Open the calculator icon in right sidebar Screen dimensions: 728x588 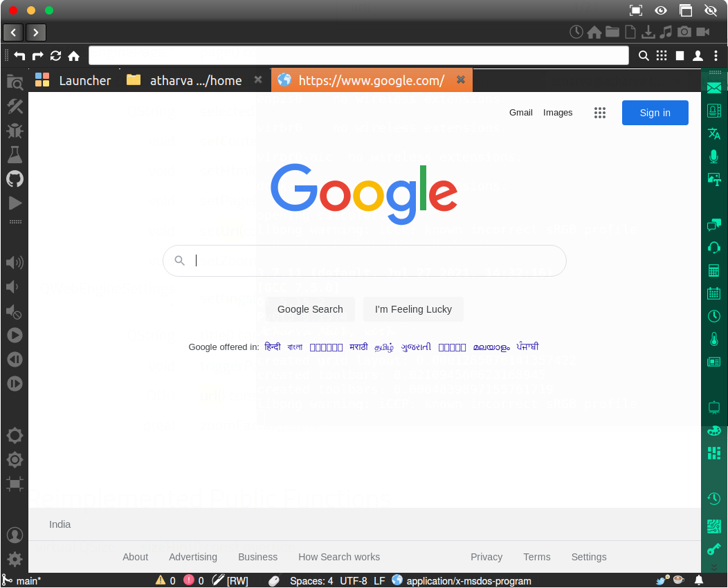pyautogui.click(x=714, y=270)
